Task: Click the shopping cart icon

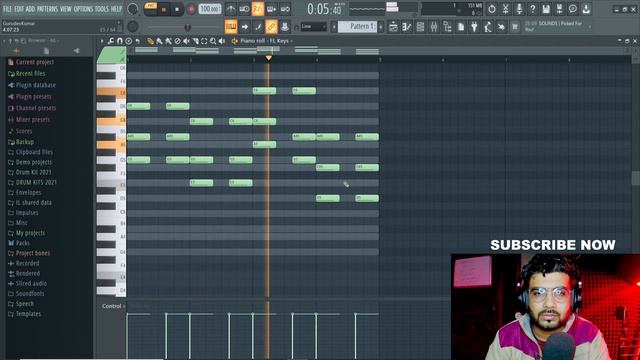Action: [515, 27]
